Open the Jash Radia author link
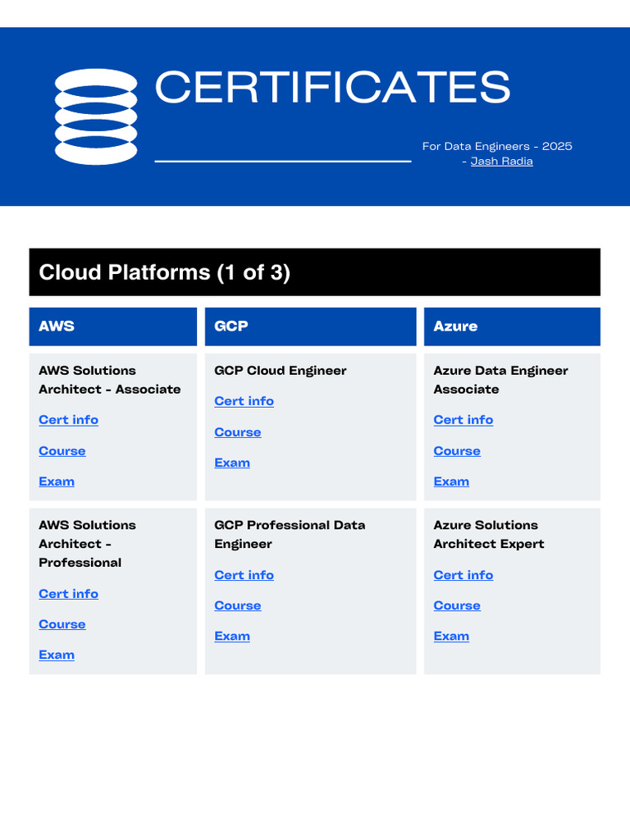This screenshot has width=630, height=840. tap(501, 162)
